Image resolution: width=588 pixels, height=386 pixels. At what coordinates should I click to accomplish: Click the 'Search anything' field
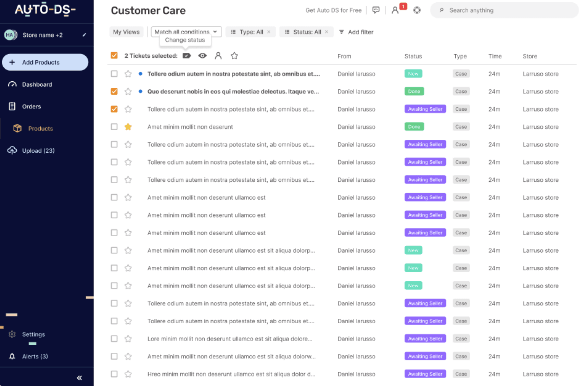coord(504,10)
